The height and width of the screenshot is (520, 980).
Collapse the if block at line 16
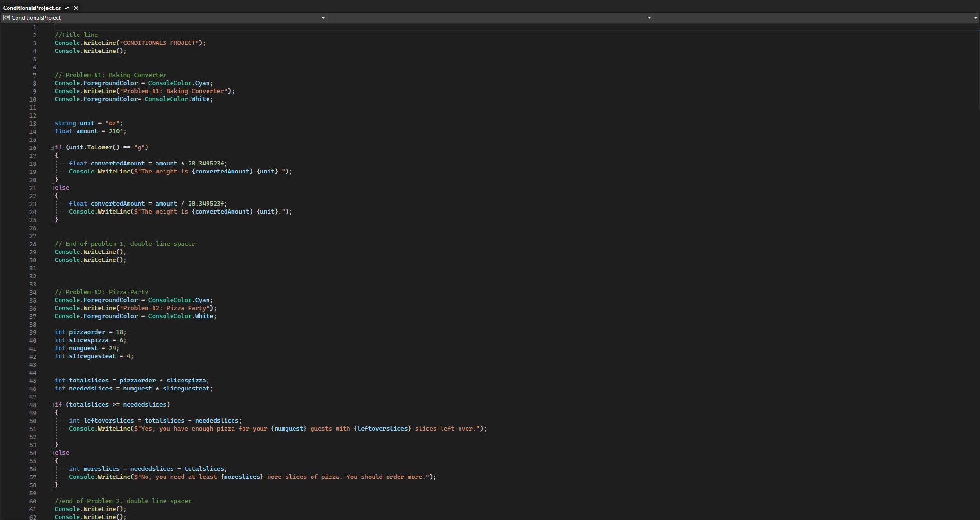(52, 147)
